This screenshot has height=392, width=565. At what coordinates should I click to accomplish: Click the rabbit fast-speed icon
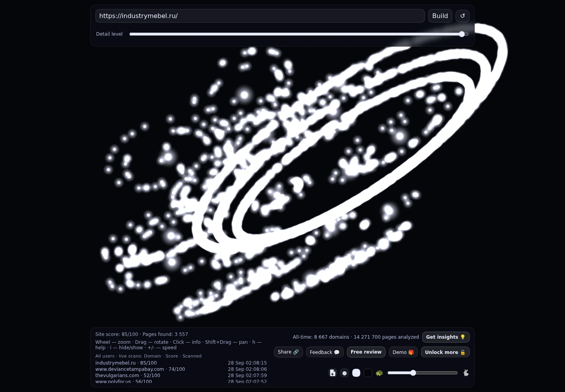pyautogui.click(x=466, y=373)
